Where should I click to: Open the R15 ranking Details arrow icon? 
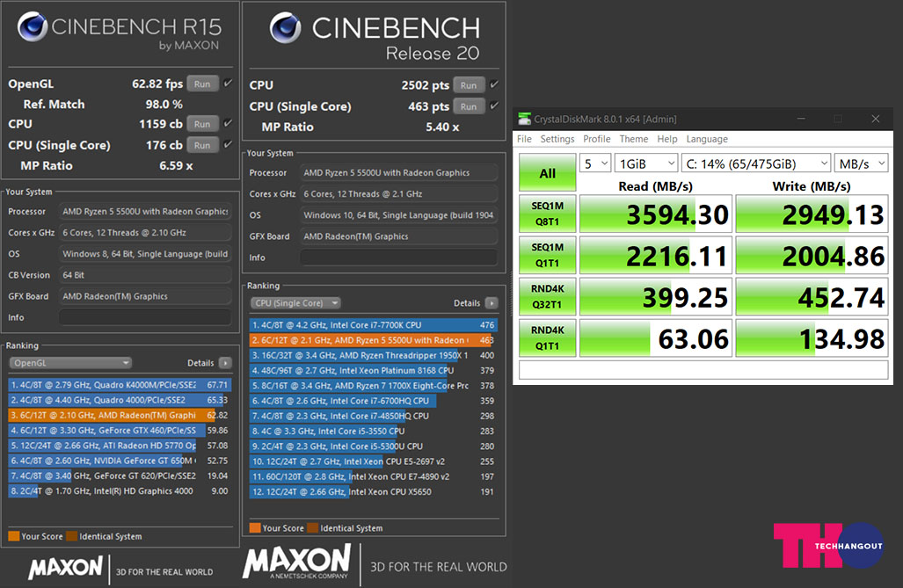click(x=226, y=363)
